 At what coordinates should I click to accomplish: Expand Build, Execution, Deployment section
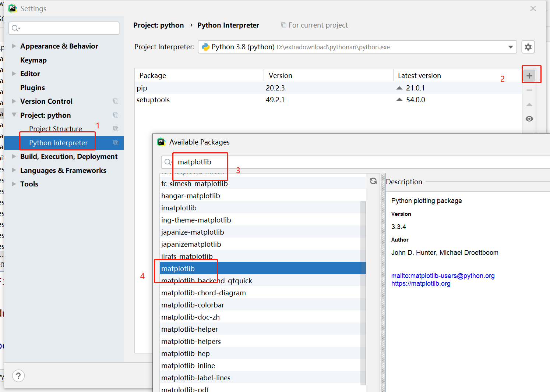pos(14,156)
